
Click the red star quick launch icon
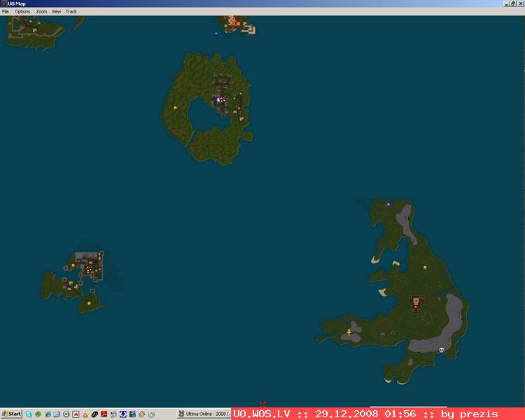(x=76, y=414)
